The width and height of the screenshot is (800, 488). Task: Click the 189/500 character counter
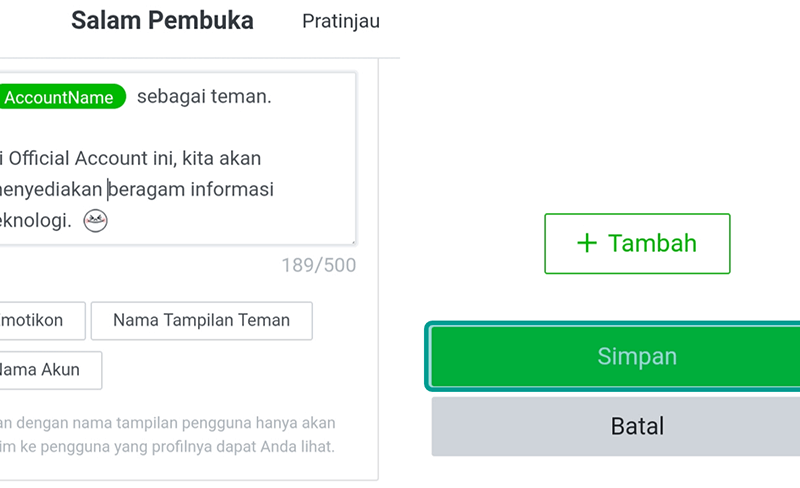pyautogui.click(x=319, y=265)
